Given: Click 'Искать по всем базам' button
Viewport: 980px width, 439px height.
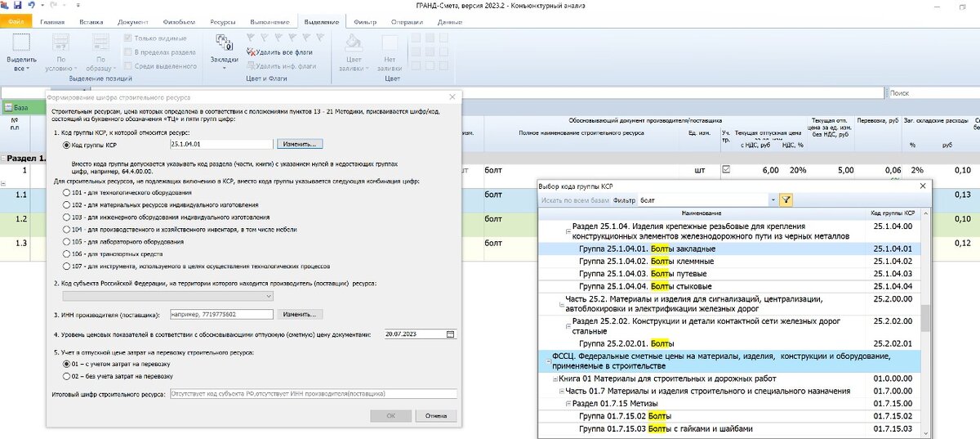Looking at the screenshot, I should coord(575,199).
